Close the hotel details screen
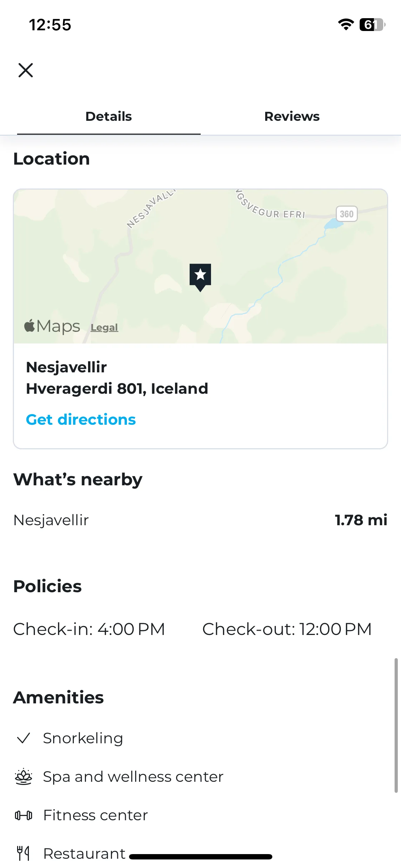 point(26,70)
